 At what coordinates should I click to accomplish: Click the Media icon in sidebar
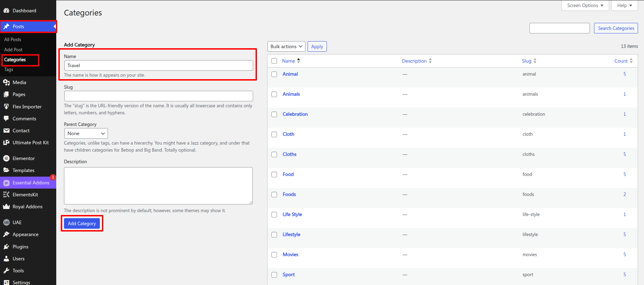pyautogui.click(x=6, y=82)
